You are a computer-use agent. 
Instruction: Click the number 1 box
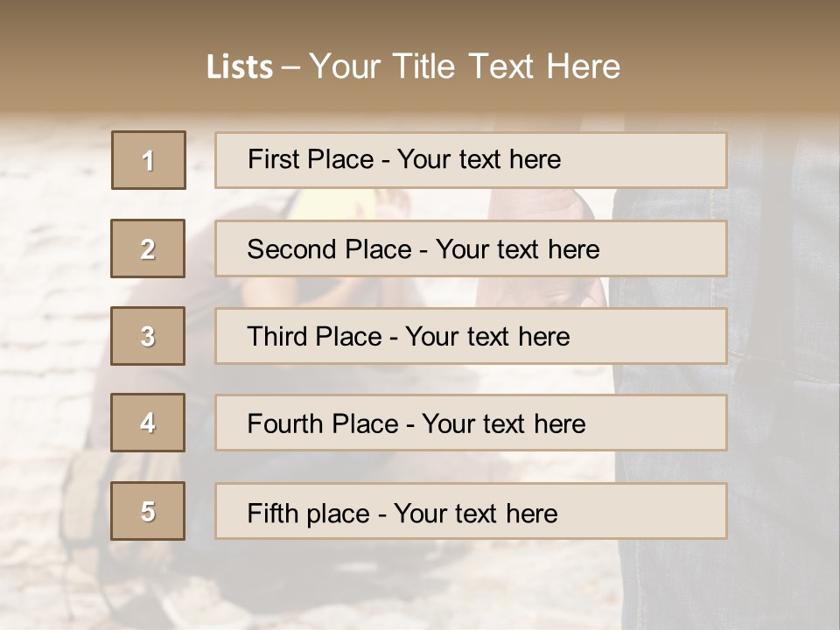(149, 160)
